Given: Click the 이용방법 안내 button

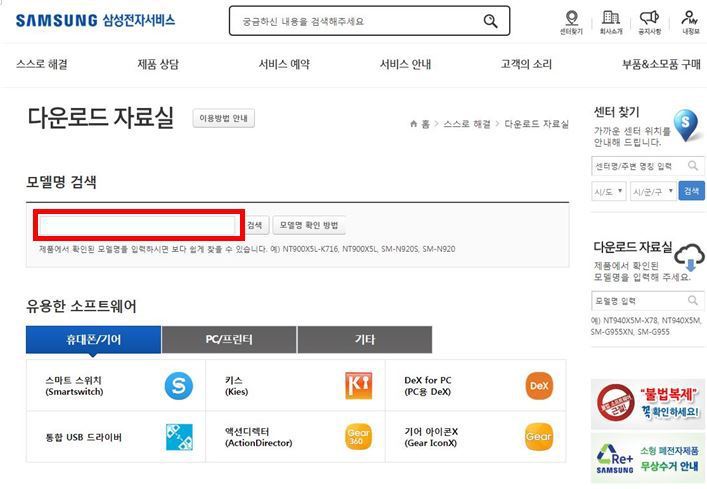Looking at the screenshot, I should click(x=224, y=118).
